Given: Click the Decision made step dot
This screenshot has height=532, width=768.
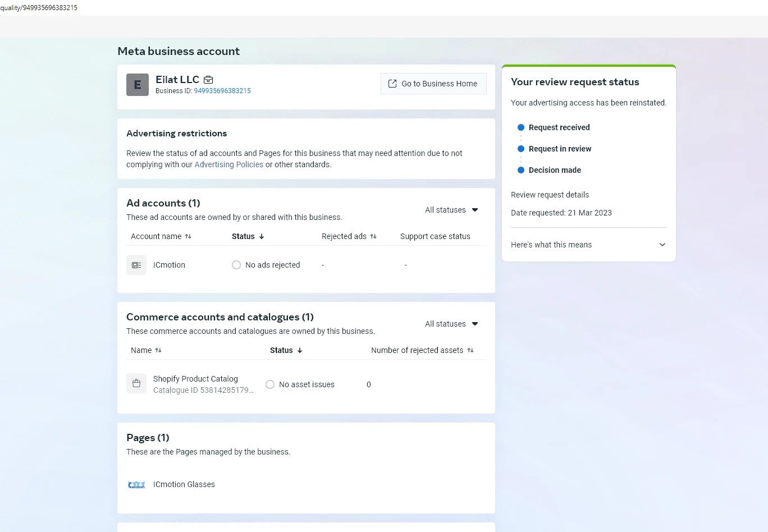Looking at the screenshot, I should pos(521,170).
